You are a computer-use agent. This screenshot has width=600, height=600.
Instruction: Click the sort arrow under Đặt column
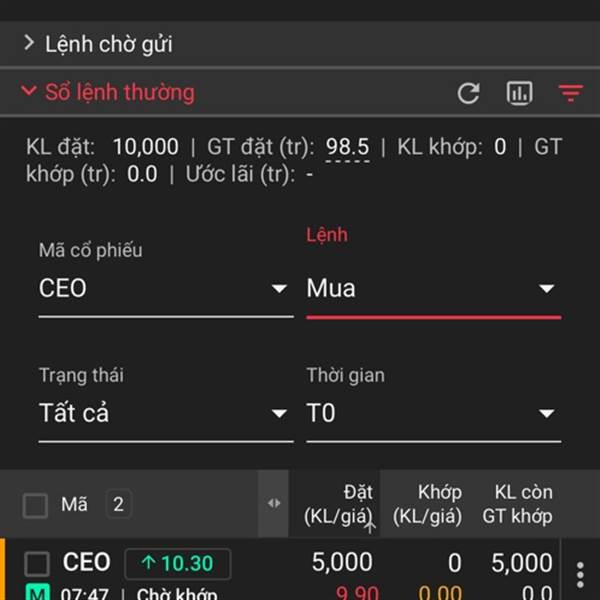370,527
